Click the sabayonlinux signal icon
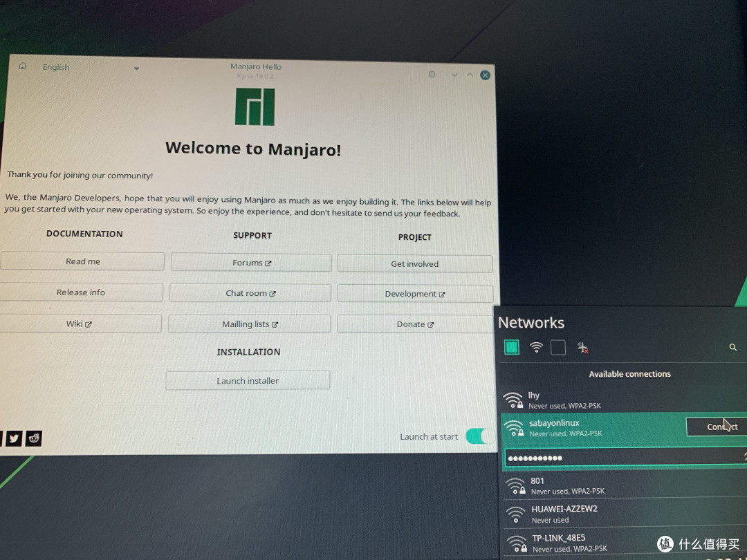 [514, 428]
